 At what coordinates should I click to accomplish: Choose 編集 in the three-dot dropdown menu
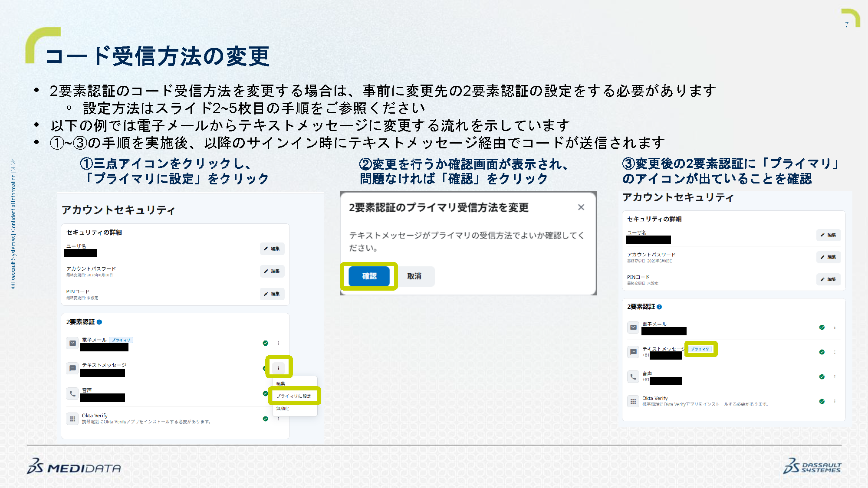pos(281,383)
